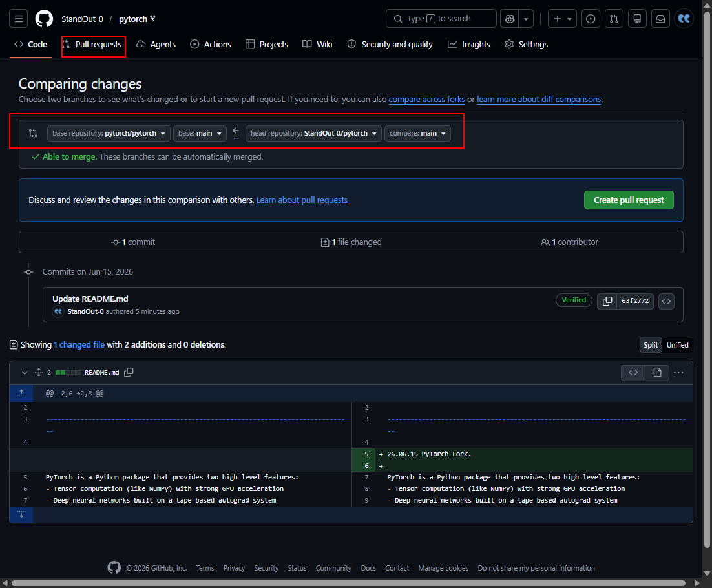The width and height of the screenshot is (712, 588).
Task: Open the base: main branch dropdown
Action: 200,133
